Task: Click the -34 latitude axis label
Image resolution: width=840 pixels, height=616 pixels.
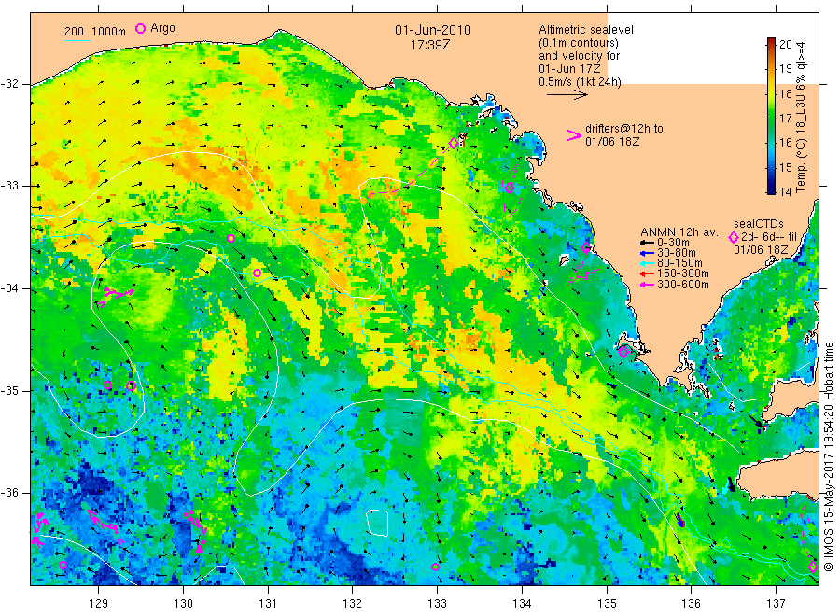Action: point(9,288)
